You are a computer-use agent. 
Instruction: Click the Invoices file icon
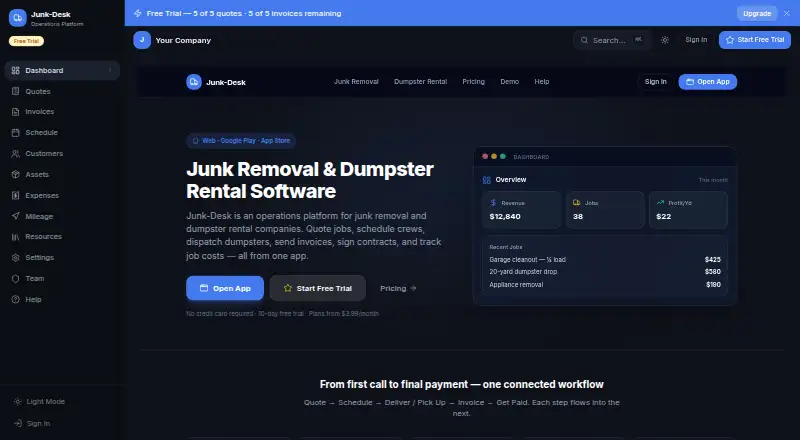(16, 112)
